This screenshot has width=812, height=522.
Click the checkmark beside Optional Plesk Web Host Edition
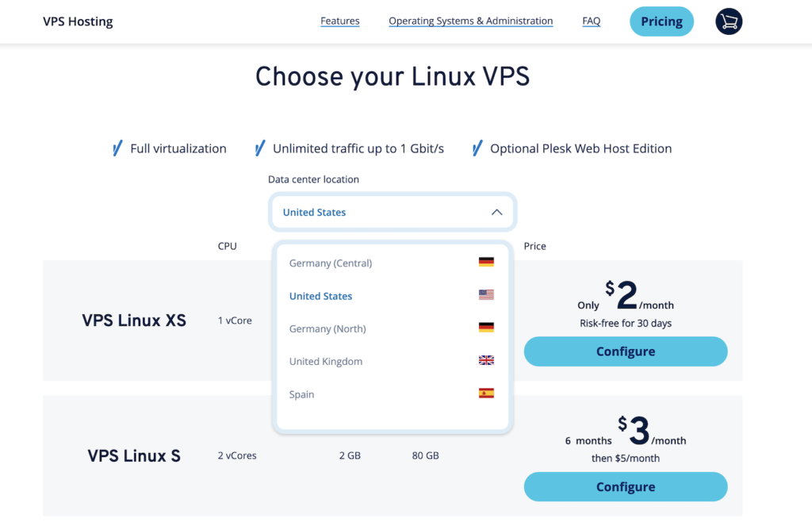477,148
